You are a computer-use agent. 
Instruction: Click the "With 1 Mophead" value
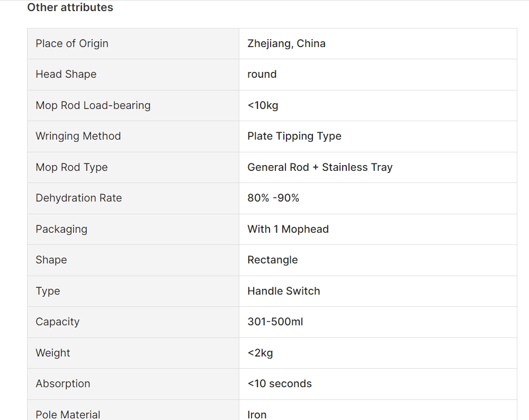pyautogui.click(x=288, y=229)
